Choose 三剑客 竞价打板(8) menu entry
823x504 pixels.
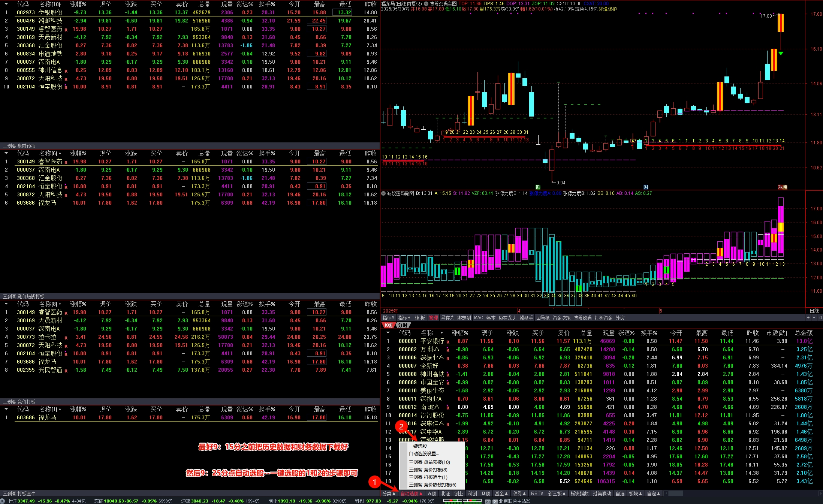pyautogui.click(x=428, y=470)
